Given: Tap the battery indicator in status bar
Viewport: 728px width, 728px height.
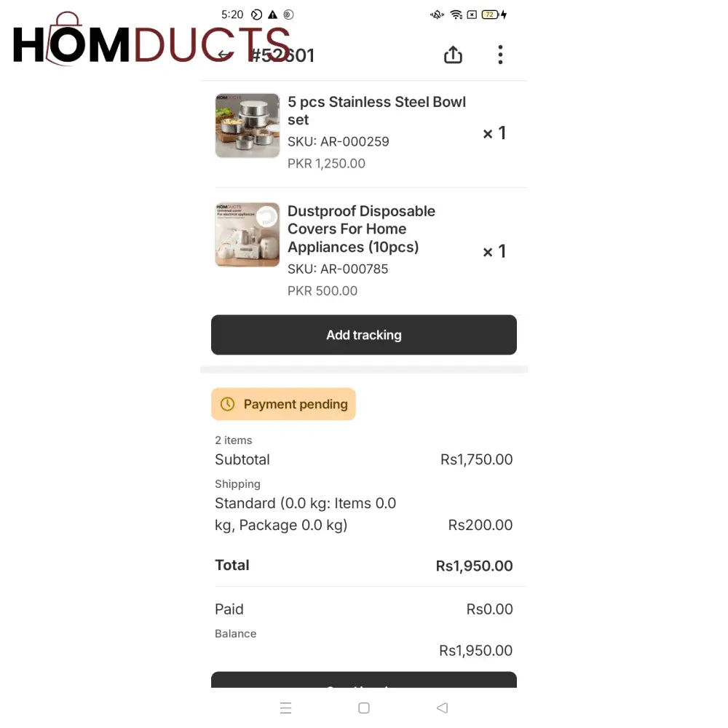Looking at the screenshot, I should coord(490,15).
